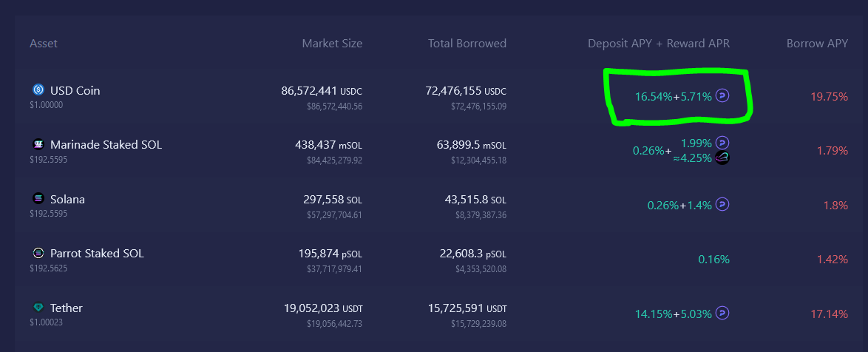Viewport: 868px width, 352px height.
Task: Click the 15,725,591 USDT total borrowed
Action: tap(468, 308)
